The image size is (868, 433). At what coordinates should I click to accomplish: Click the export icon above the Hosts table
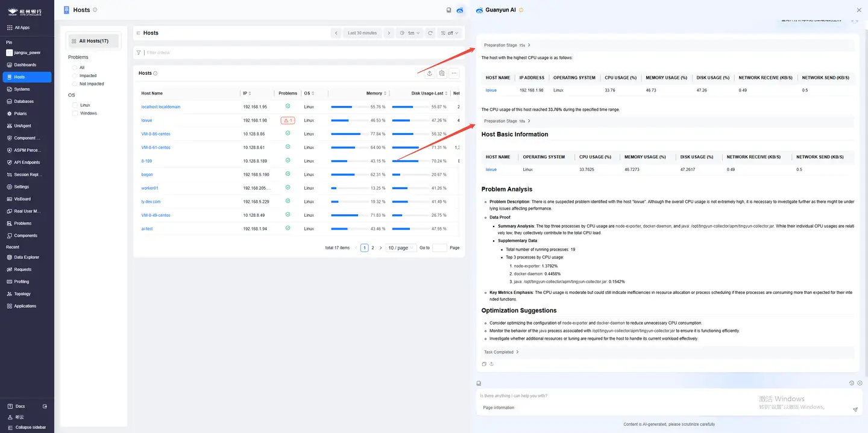[429, 73]
